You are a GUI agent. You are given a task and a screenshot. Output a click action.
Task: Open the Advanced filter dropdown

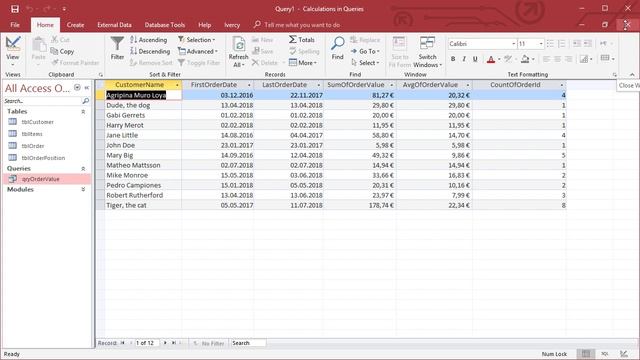198,51
